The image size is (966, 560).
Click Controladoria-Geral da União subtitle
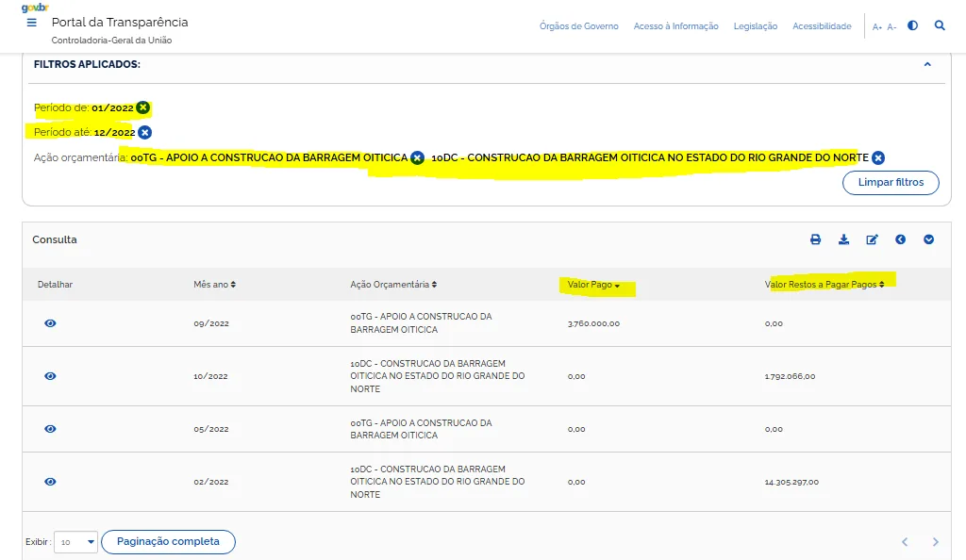click(x=111, y=40)
